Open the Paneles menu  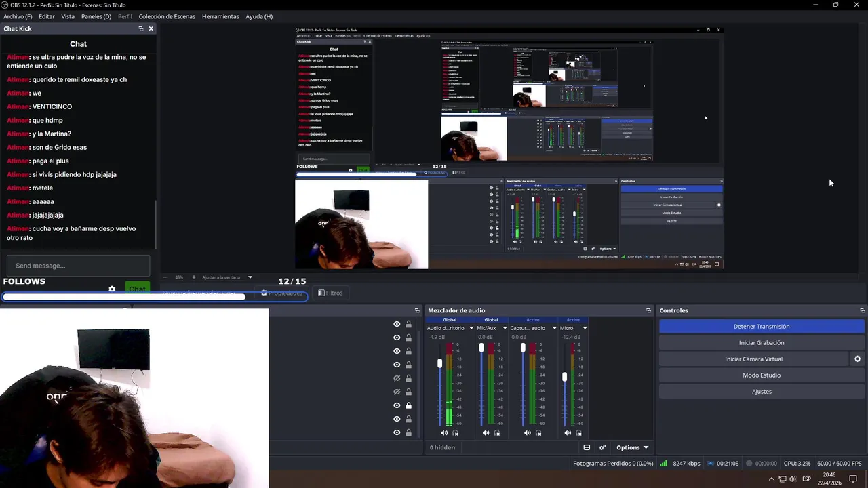[x=96, y=16]
